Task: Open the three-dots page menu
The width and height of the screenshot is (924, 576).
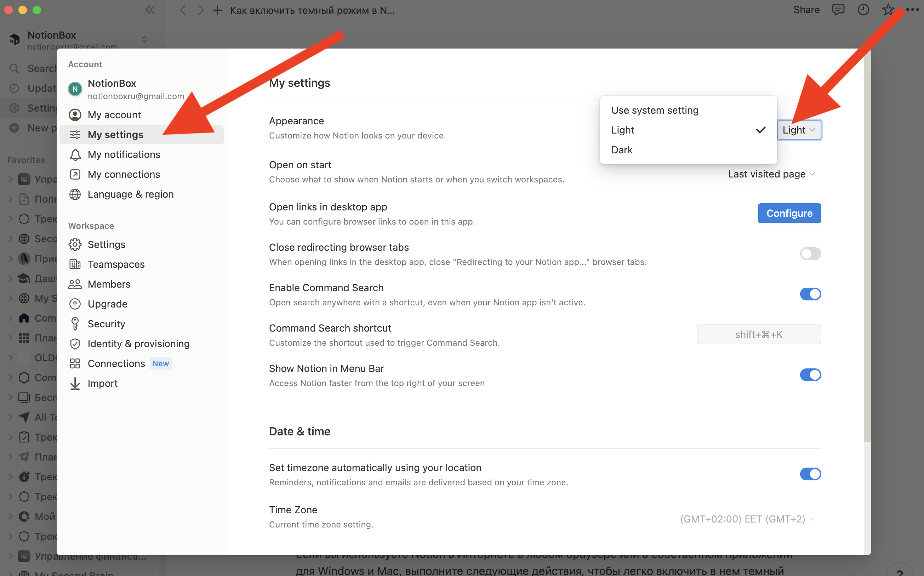Action: [x=912, y=10]
